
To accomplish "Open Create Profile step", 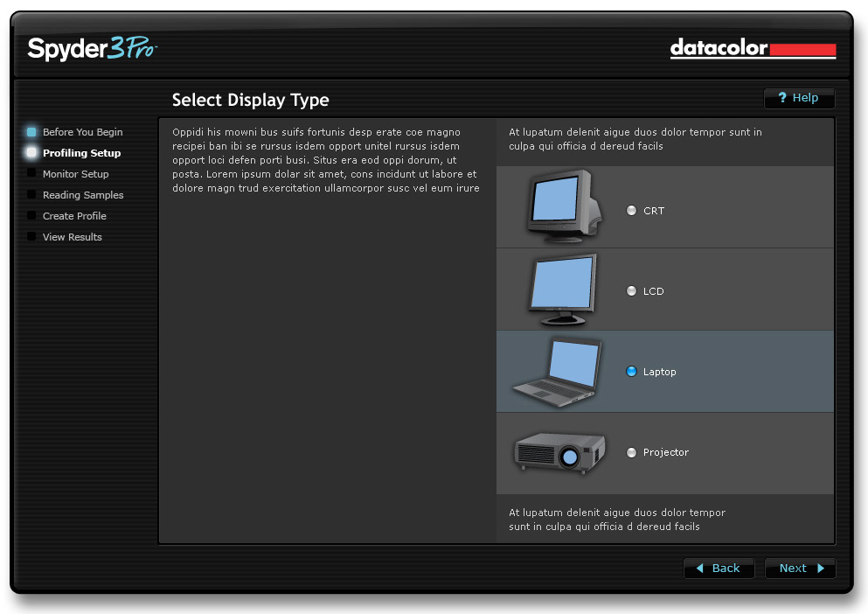I will tap(74, 216).
